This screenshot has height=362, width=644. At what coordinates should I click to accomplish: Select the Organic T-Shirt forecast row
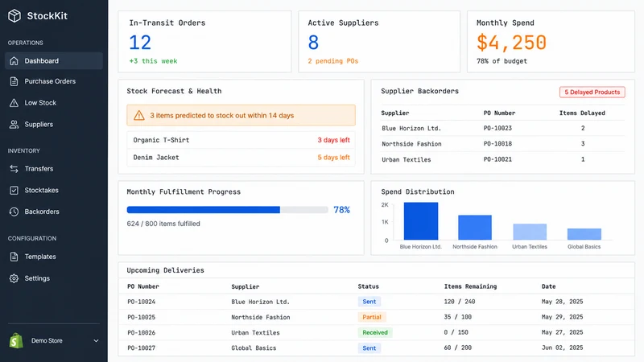[241, 140]
